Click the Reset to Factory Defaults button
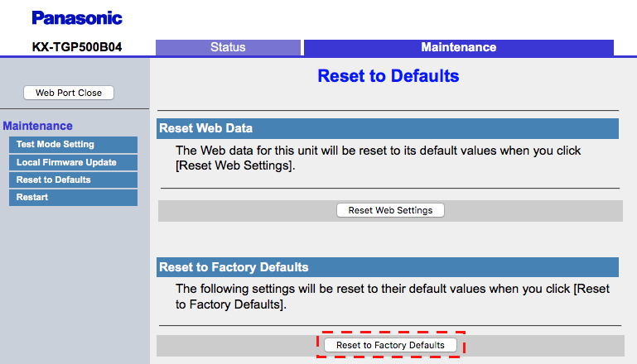The width and height of the screenshot is (637, 364). [x=390, y=345]
